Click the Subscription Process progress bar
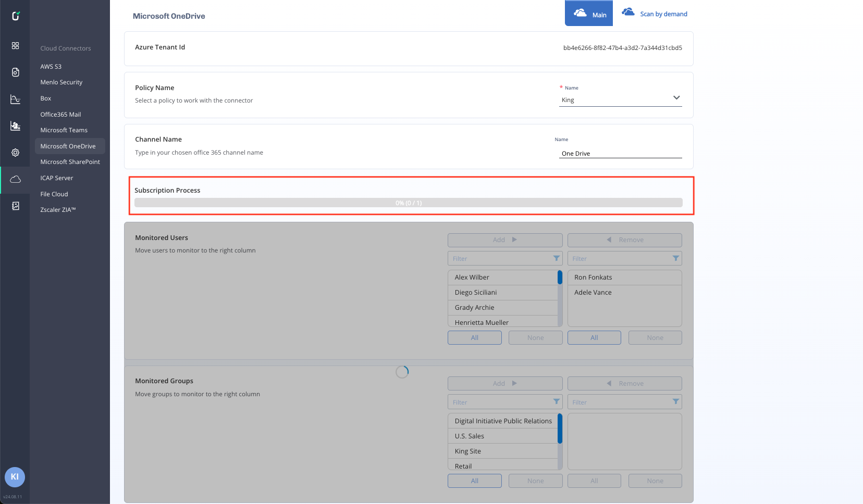 click(409, 203)
